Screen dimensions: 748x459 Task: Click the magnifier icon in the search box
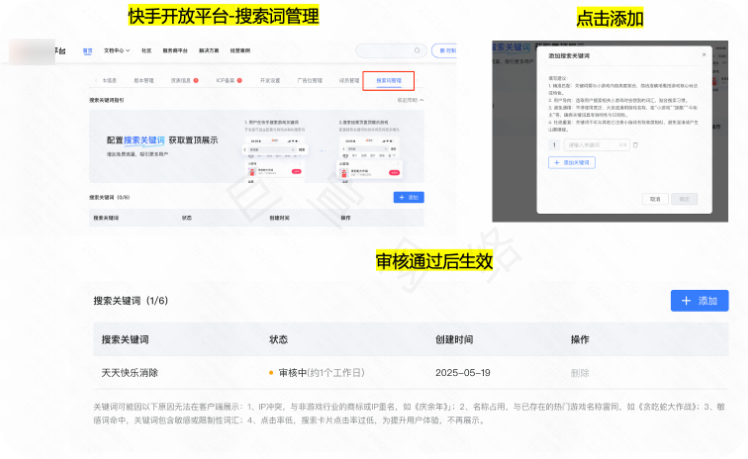417,51
